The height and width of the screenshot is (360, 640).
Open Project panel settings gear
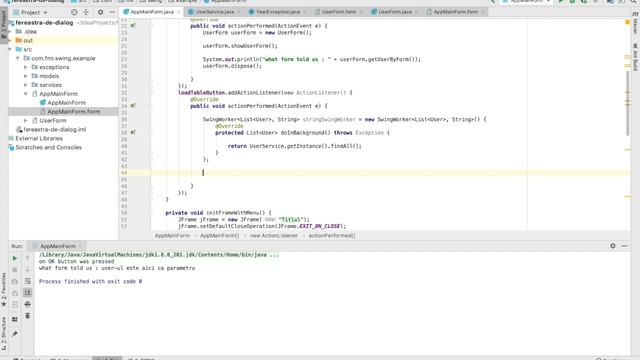click(x=100, y=12)
